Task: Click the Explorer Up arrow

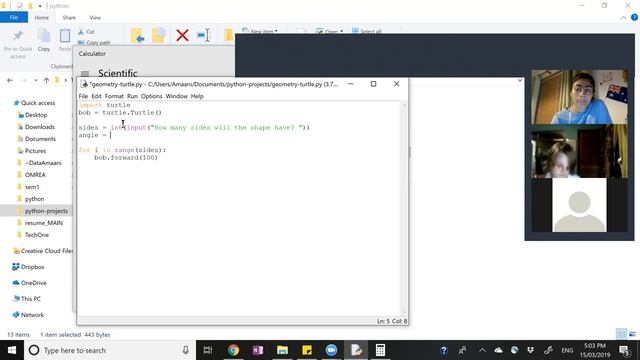Action: (46, 80)
